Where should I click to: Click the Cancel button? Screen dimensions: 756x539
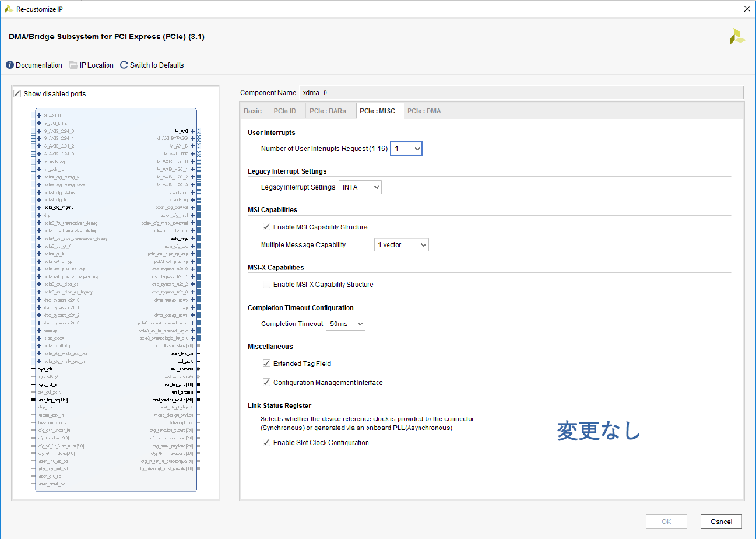click(x=721, y=521)
